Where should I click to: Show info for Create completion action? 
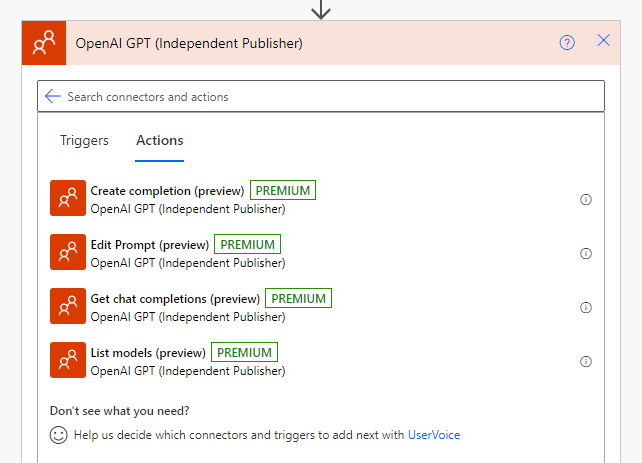586,199
